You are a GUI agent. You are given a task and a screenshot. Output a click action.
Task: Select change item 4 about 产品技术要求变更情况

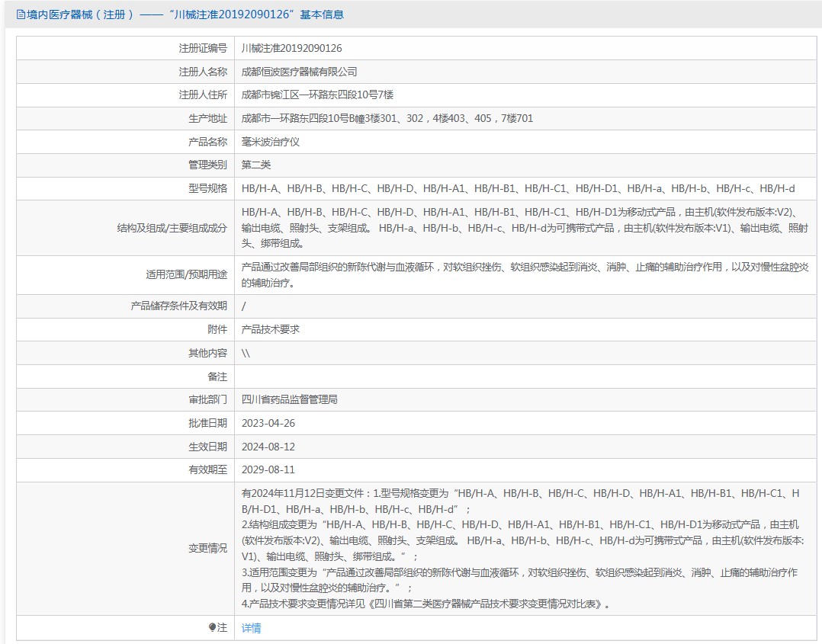pyautogui.click(x=425, y=604)
